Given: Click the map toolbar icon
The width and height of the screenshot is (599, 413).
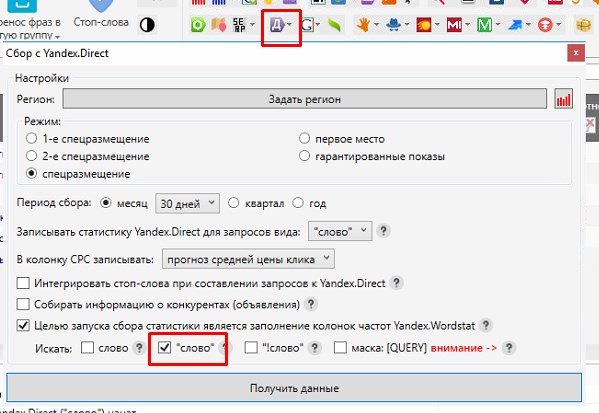Looking at the screenshot, I should click(x=219, y=25).
